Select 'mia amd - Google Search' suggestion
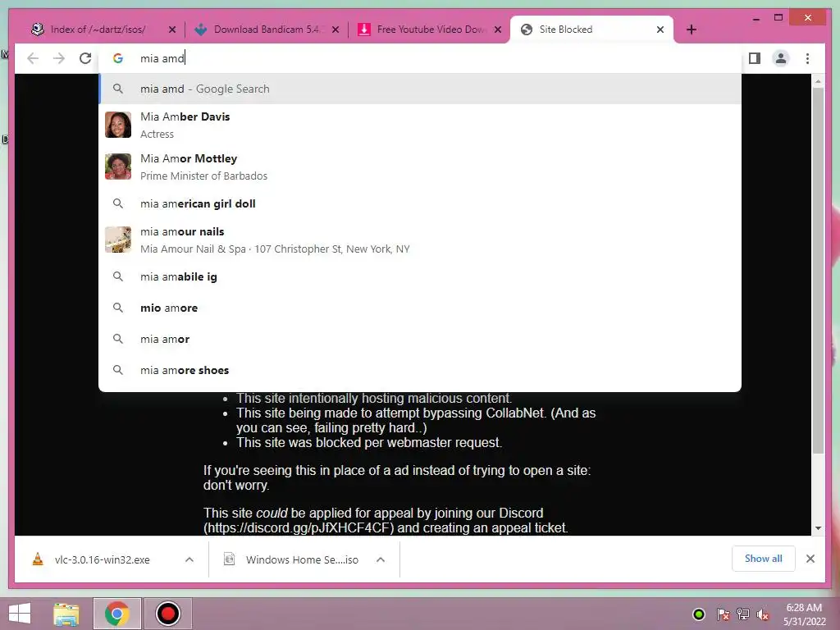Screen dimensions: 840x630 pyautogui.click(x=420, y=89)
